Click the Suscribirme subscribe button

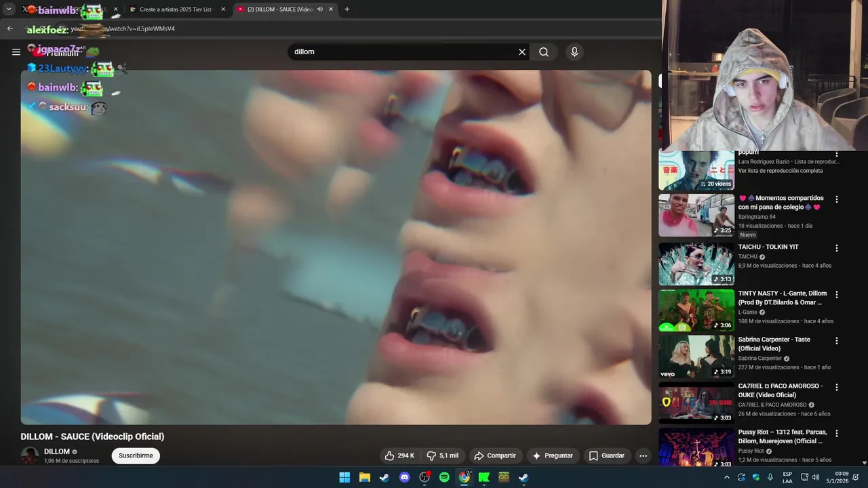point(136,455)
